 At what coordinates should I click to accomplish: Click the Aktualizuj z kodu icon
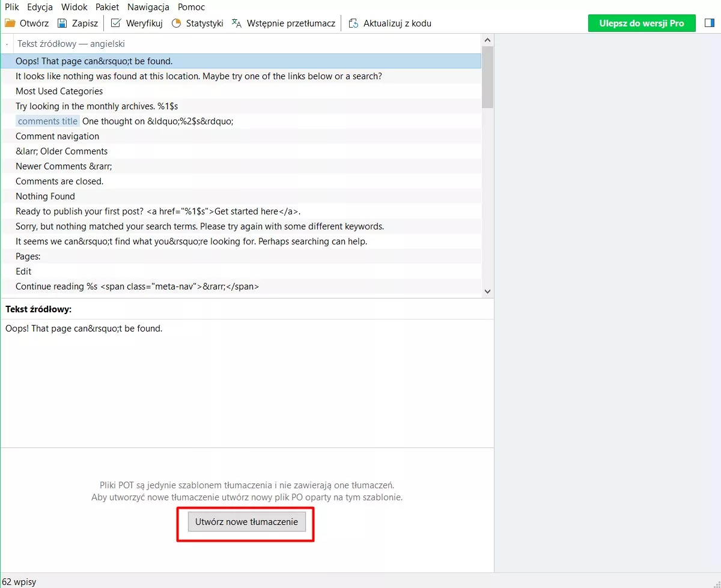pos(354,23)
